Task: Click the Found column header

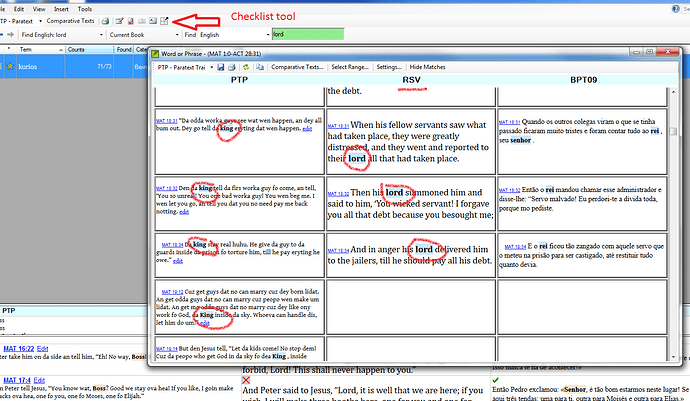Action: click(x=124, y=50)
